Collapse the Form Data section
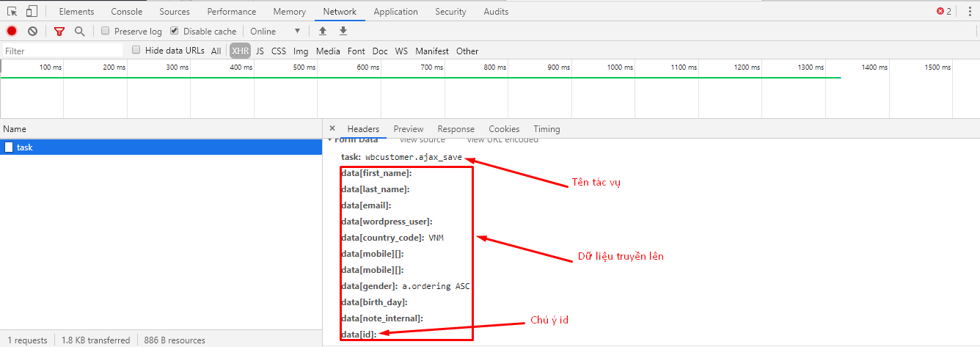Viewport: 980px width, 347px height. (330, 139)
